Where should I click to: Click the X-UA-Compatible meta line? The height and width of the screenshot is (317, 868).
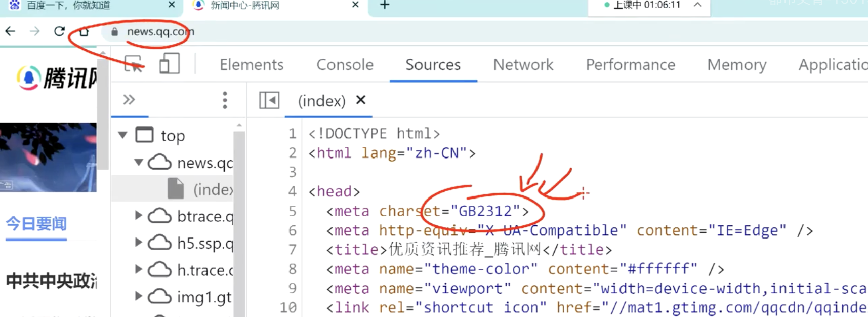click(569, 230)
